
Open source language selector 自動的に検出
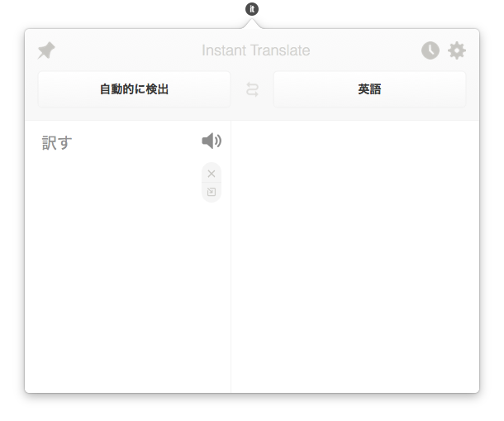[x=135, y=89]
